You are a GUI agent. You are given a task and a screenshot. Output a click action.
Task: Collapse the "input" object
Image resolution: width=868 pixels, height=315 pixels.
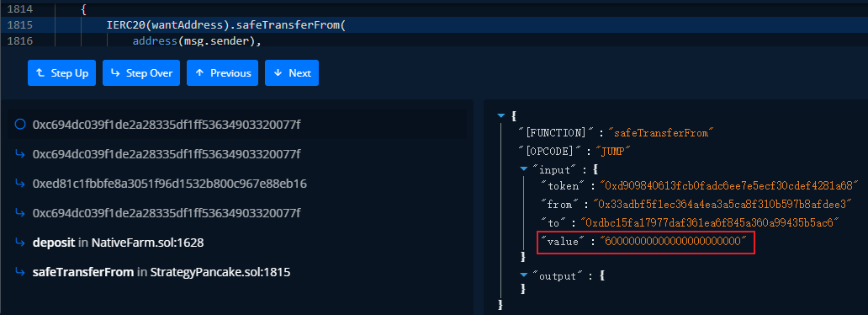[x=525, y=169]
